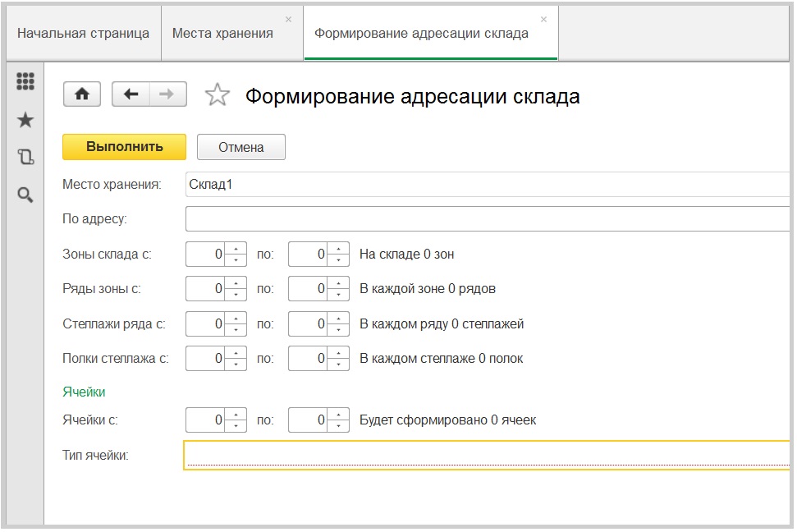
Task: Decrease the Ряды зоны с value
Action: (236, 294)
